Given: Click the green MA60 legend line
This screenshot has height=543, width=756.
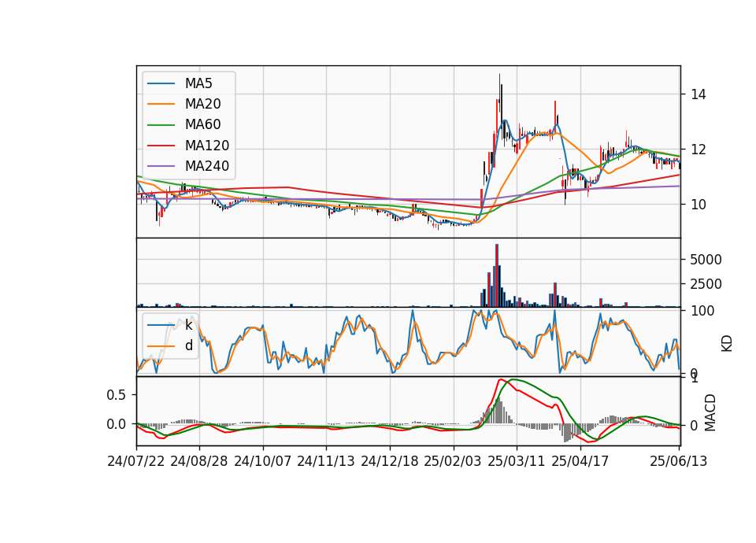Looking at the screenshot, I should [x=161, y=125].
